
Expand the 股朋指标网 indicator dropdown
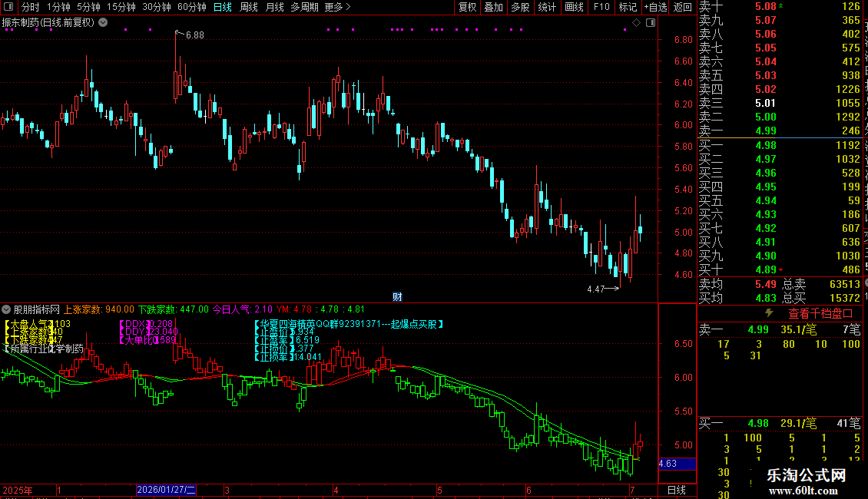6,309
